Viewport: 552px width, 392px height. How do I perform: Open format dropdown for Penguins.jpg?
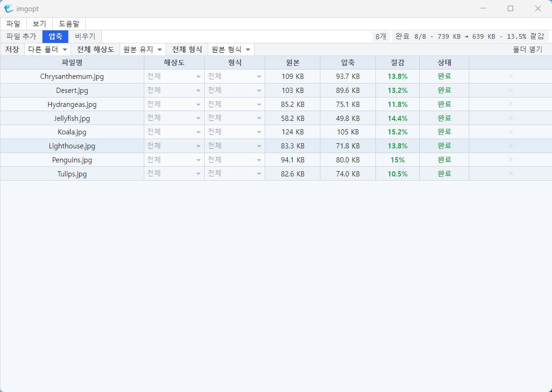coord(234,160)
